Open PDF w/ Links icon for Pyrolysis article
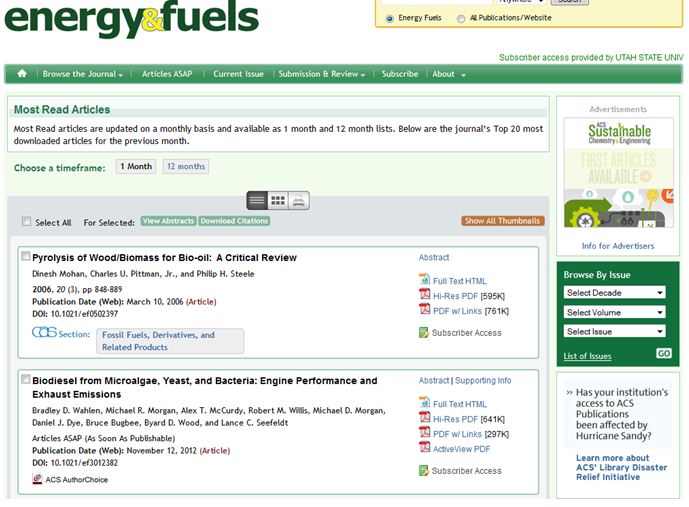Screen dimensions: 689x507 coord(424,309)
